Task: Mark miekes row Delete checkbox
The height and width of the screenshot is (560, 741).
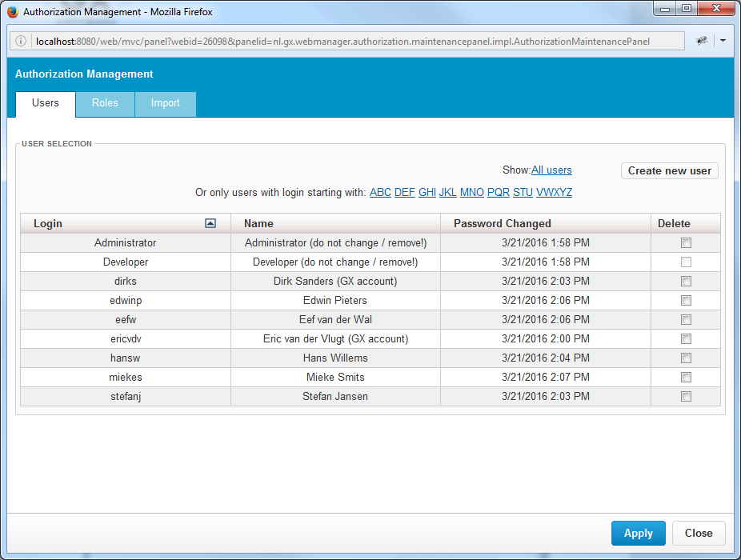Action: point(686,377)
